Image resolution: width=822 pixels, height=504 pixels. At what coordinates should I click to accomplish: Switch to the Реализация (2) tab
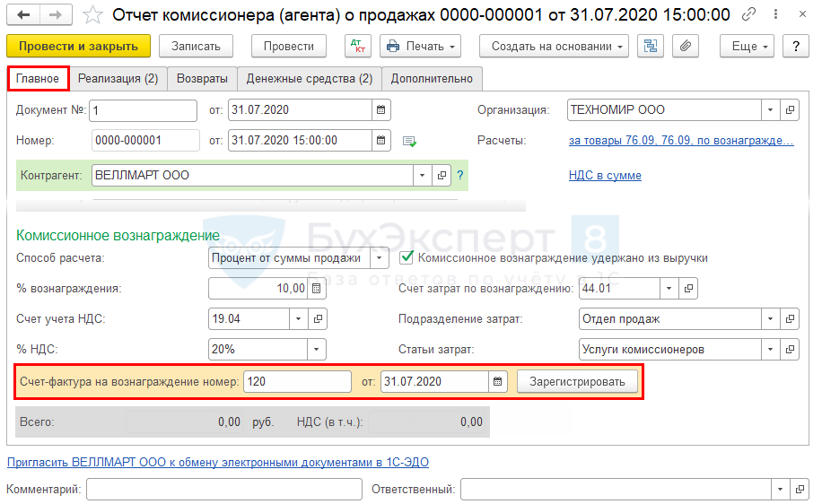click(118, 79)
